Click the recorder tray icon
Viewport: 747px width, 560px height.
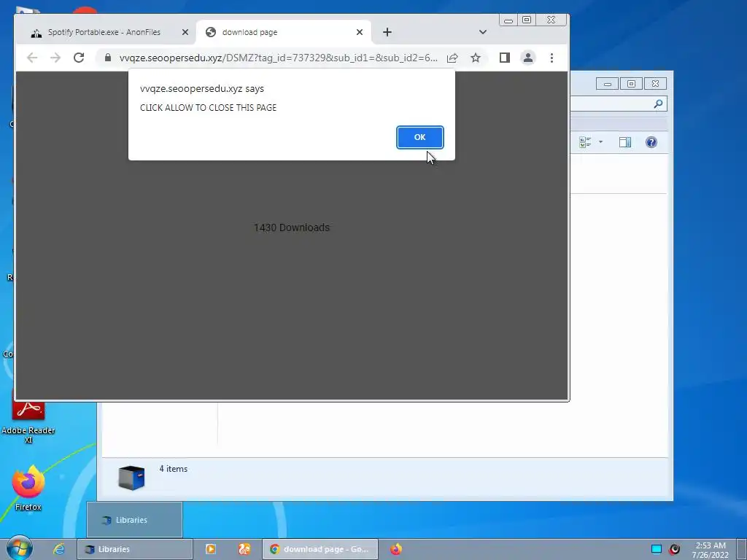point(675,549)
